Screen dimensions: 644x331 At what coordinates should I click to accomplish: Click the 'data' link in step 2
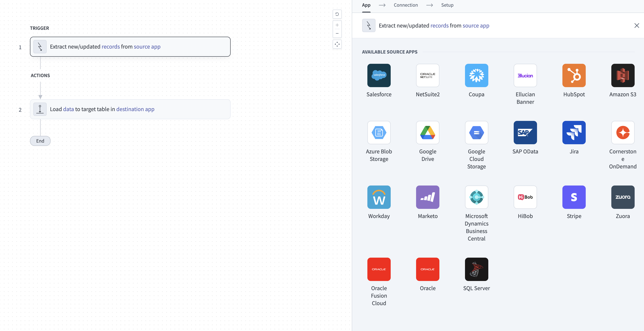[x=68, y=109]
